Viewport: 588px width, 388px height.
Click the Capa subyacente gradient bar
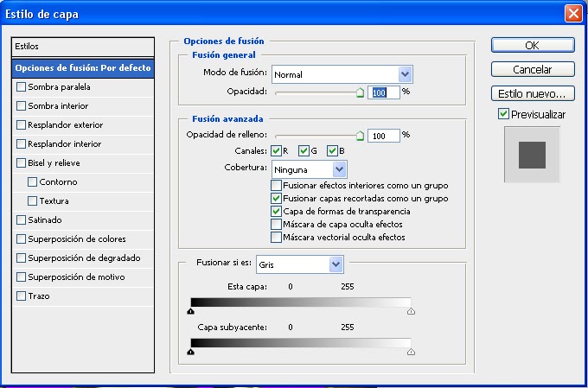coord(301,343)
